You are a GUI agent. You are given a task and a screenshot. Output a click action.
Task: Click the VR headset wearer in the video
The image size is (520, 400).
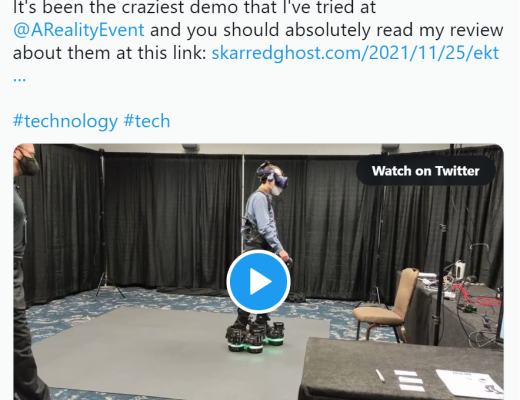(x=265, y=233)
